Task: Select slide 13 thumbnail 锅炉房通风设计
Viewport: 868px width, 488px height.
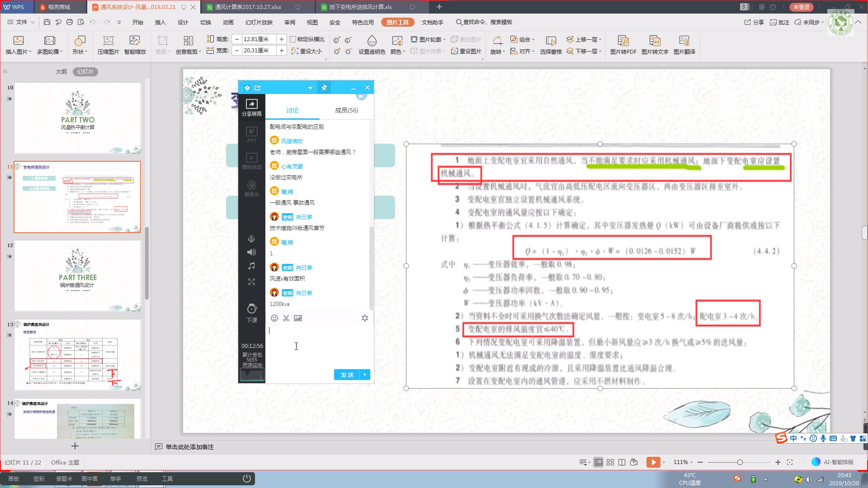Action: coord(78,355)
